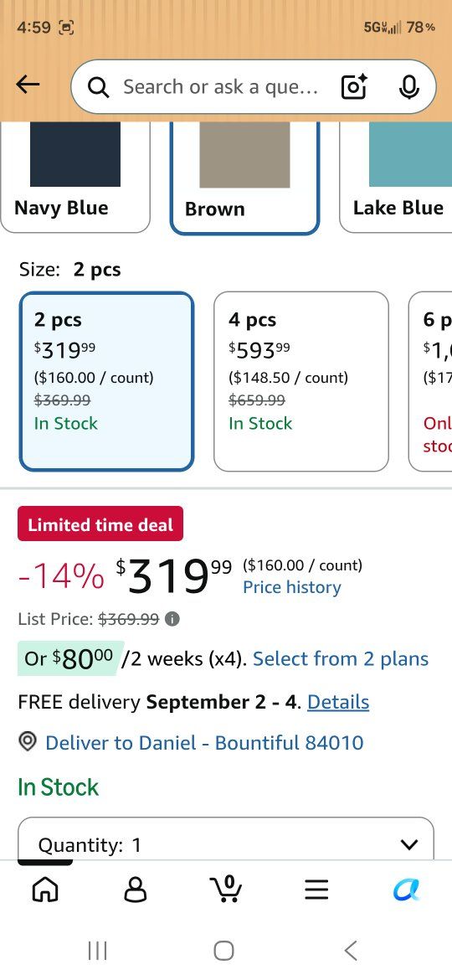Image resolution: width=452 pixels, height=980 pixels.
Task: Tap the delivery Details link
Action: click(x=338, y=702)
